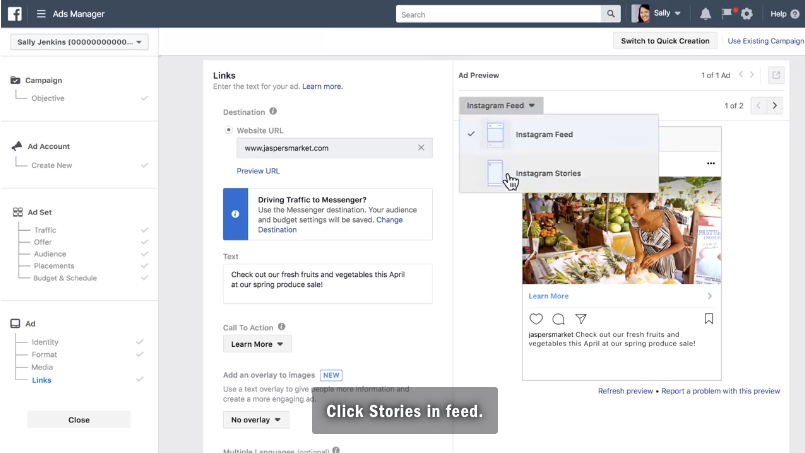This screenshot has height=453, width=805.
Task: Click the Ad section icon in sidebar
Action: click(15, 324)
